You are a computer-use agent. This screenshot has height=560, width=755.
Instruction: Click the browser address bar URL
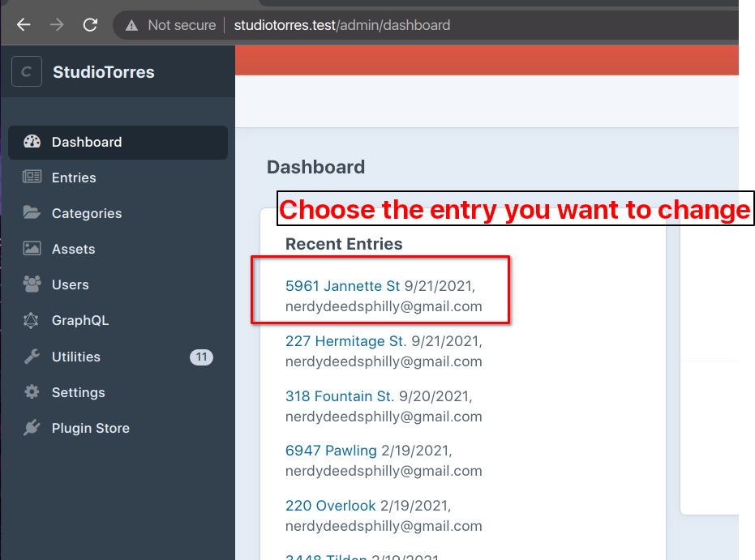click(341, 25)
